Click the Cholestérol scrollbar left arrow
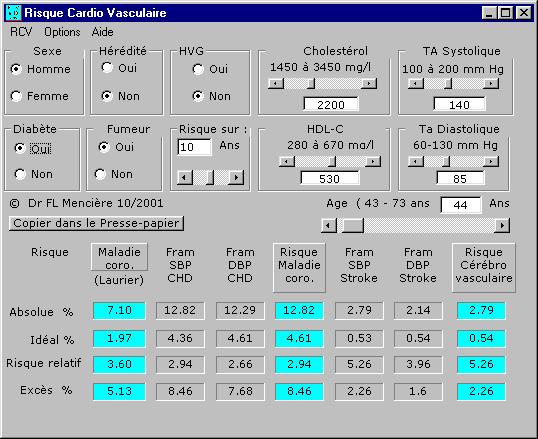The height and width of the screenshot is (439, 538). [x=276, y=83]
